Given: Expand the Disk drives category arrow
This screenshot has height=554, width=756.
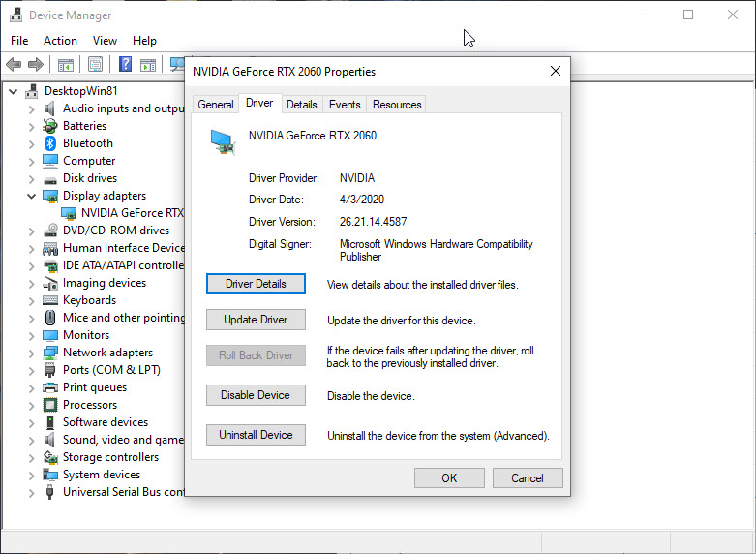Looking at the screenshot, I should [31, 178].
